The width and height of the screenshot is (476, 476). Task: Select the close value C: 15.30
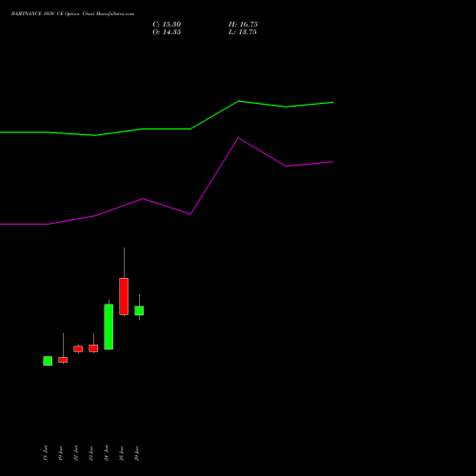(167, 25)
